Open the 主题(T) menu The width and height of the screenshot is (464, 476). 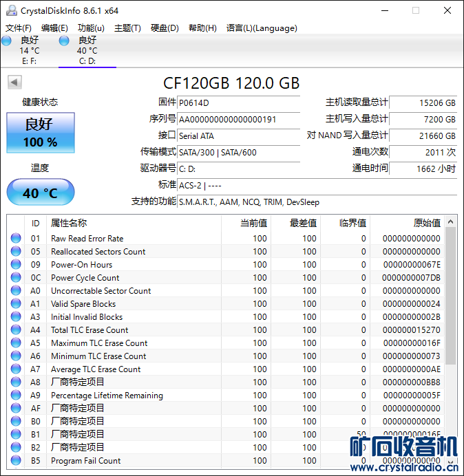(x=127, y=28)
